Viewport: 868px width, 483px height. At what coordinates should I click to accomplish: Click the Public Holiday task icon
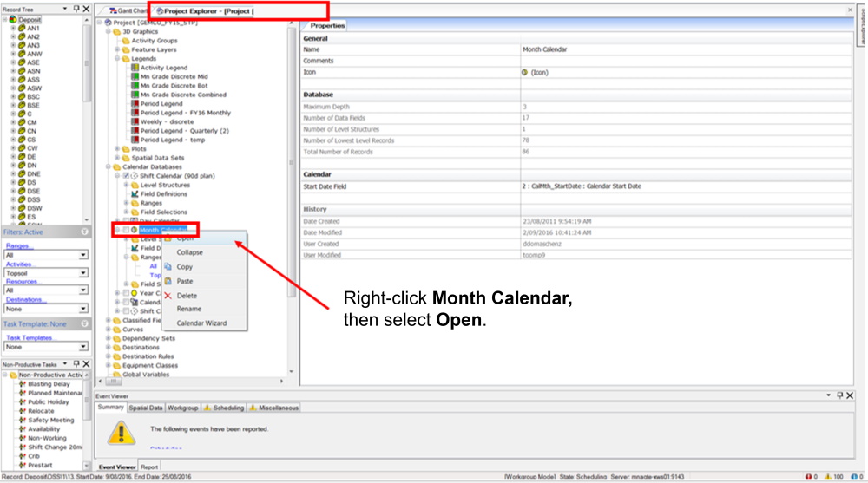pos(23,402)
